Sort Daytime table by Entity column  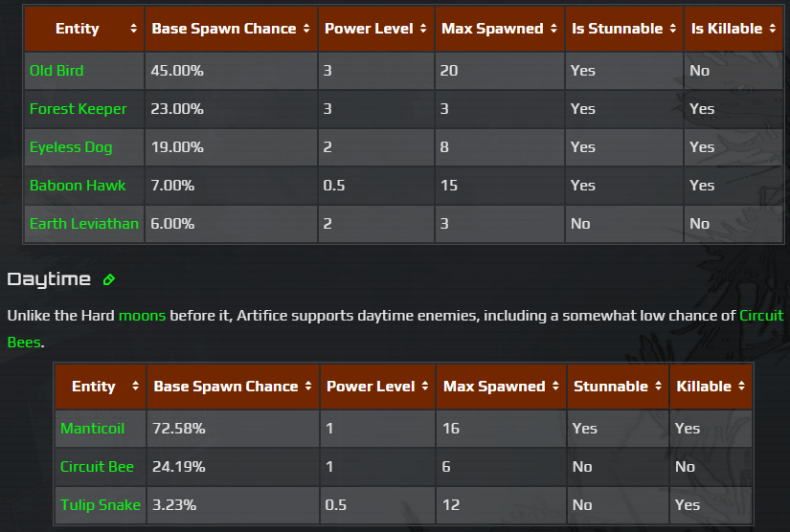(100, 387)
